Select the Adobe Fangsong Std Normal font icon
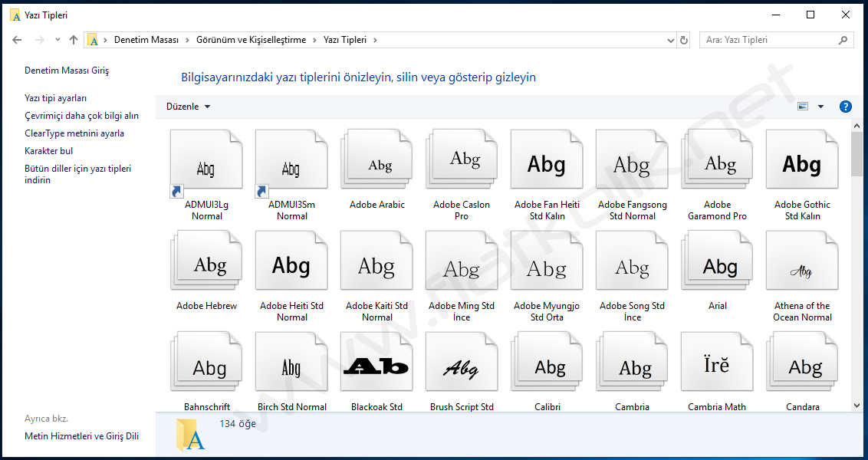The image size is (868, 460). [632, 160]
